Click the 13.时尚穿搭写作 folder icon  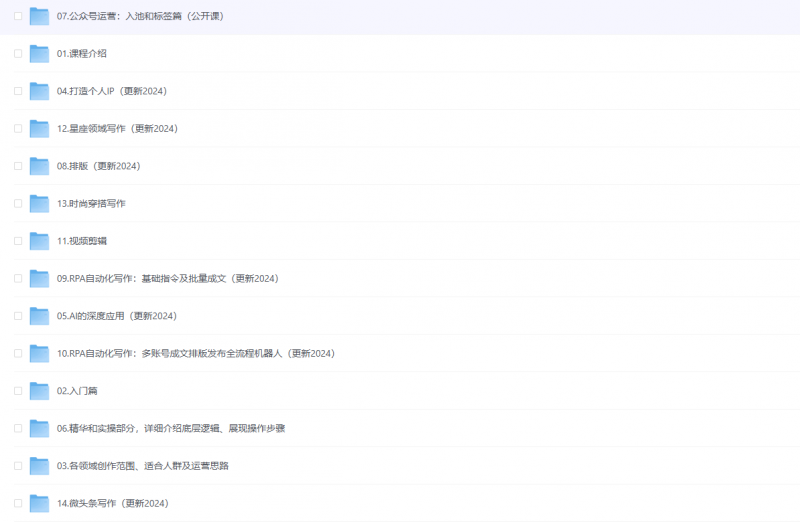click(39, 203)
